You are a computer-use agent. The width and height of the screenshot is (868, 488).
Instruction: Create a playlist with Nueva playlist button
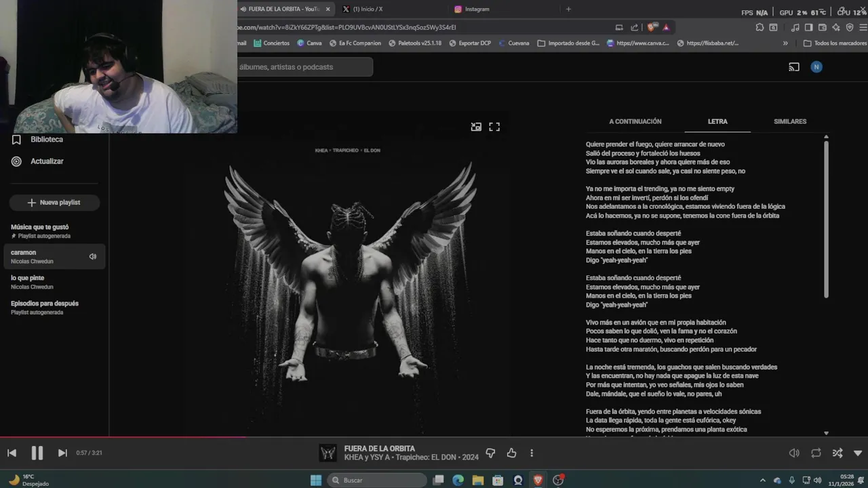click(54, 202)
